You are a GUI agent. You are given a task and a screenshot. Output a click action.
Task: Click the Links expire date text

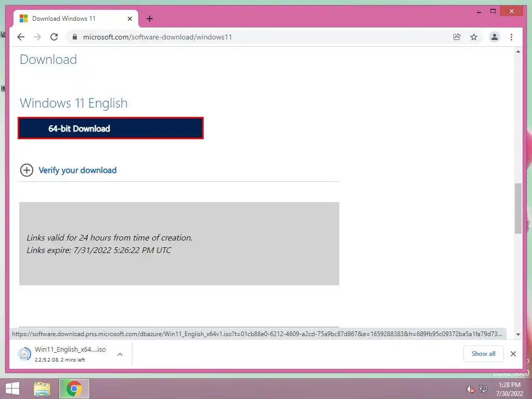(x=99, y=250)
